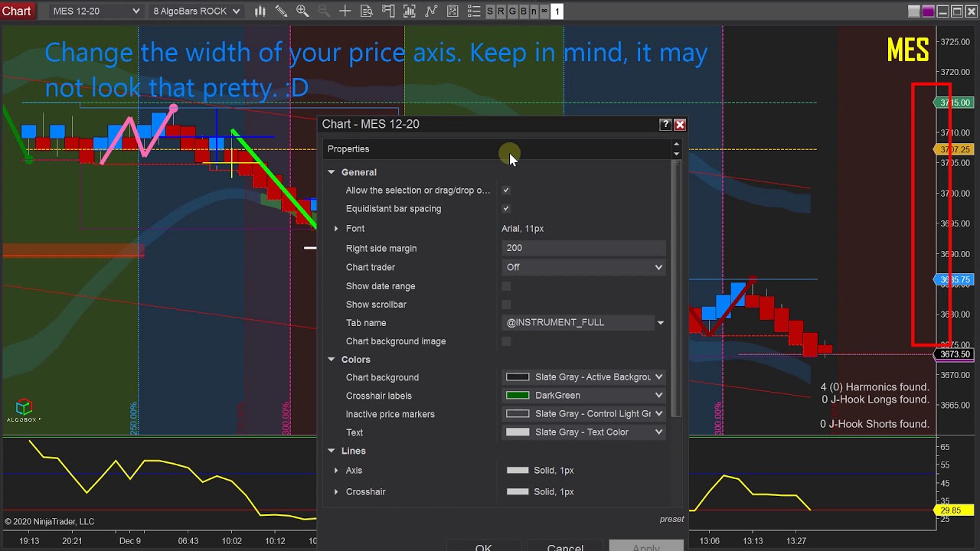Open the Chart Trader toolbar icon
This screenshot has height=551, width=980.
(388, 11)
